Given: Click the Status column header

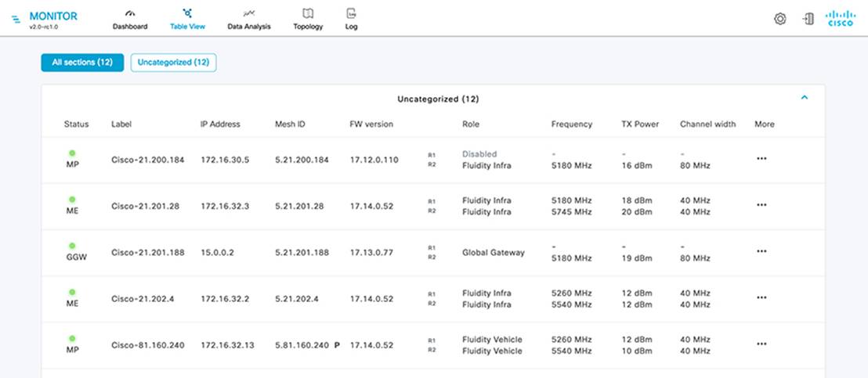Looking at the screenshot, I should 77,124.
